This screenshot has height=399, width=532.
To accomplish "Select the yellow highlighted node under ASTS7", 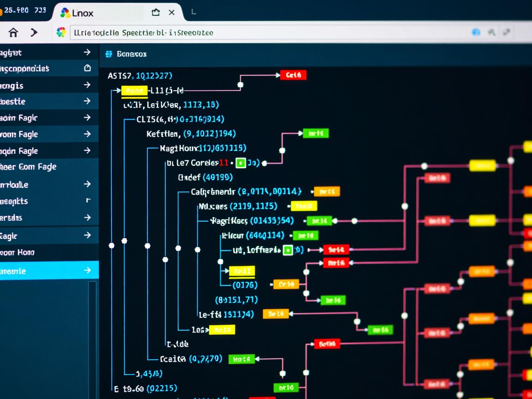I will click(134, 91).
